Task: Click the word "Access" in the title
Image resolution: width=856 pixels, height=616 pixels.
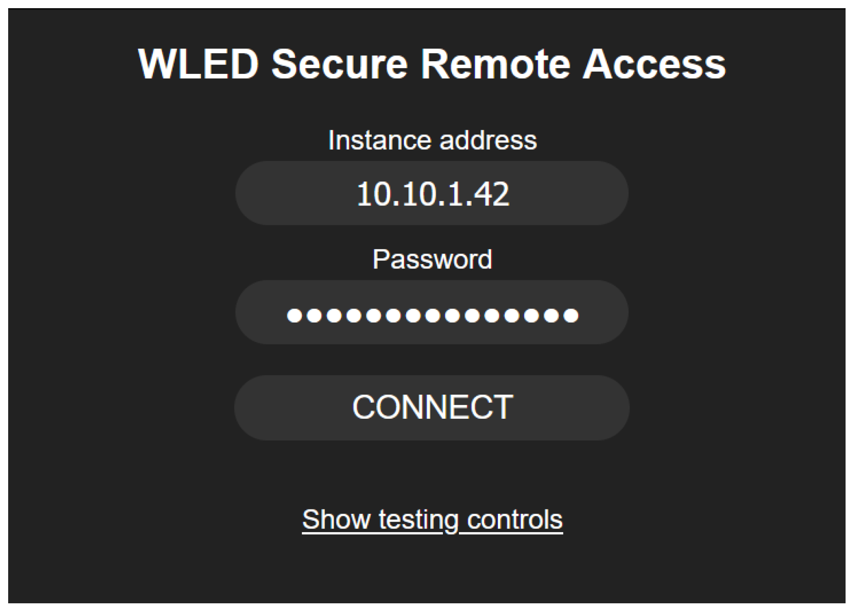Action: [654, 64]
